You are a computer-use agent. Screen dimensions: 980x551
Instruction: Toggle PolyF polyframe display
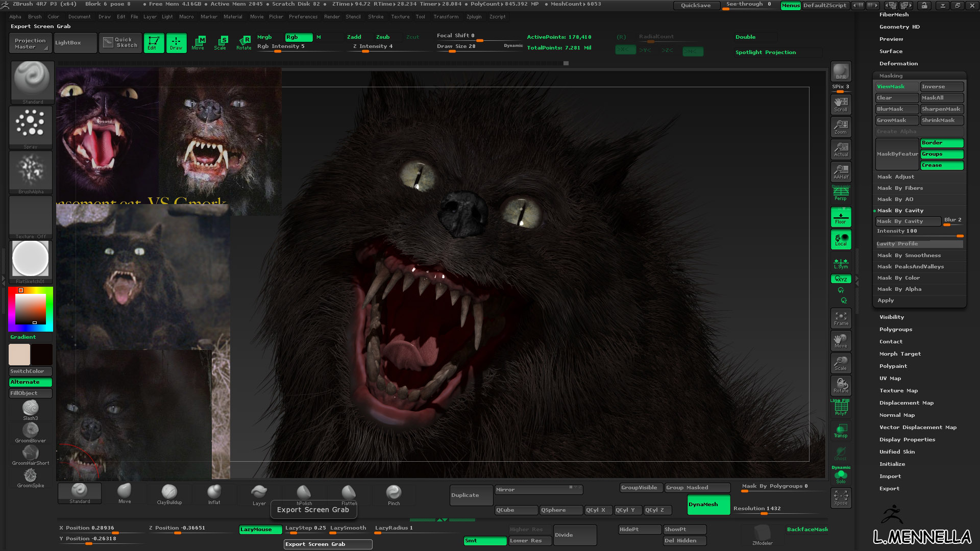coord(841,408)
